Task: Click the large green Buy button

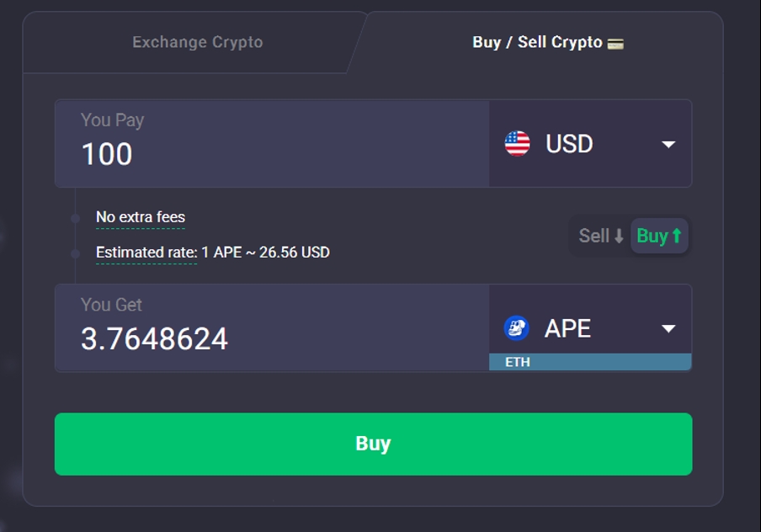Action: [x=373, y=444]
